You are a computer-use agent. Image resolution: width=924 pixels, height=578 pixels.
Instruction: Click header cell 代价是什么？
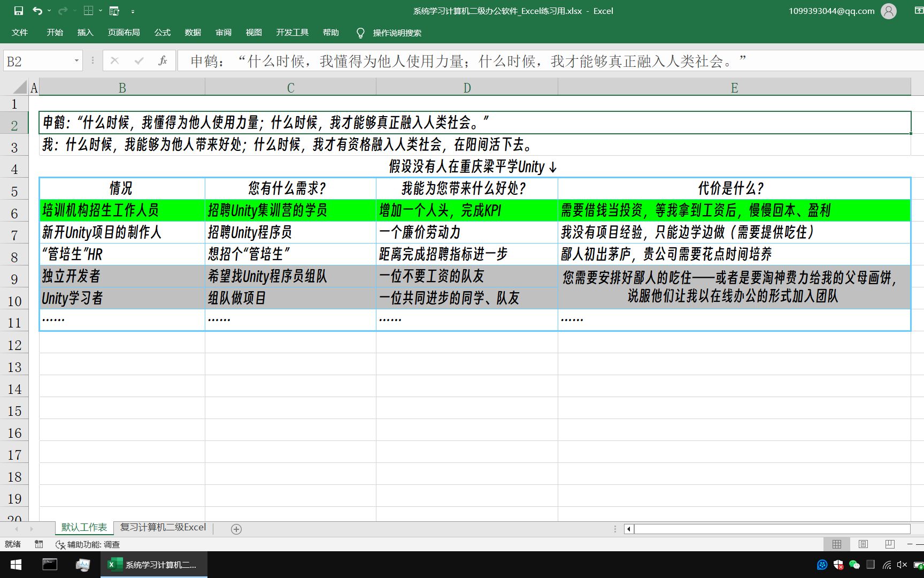[734, 188]
